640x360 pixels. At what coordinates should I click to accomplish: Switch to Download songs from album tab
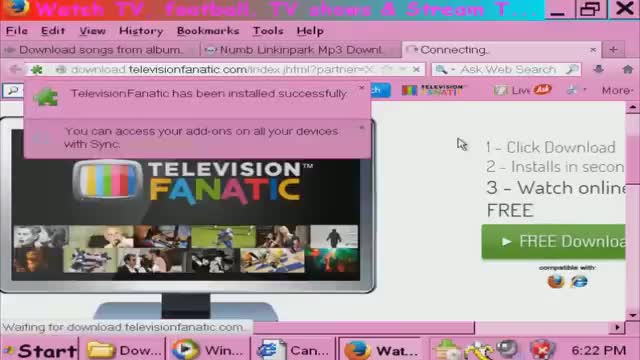click(x=100, y=50)
